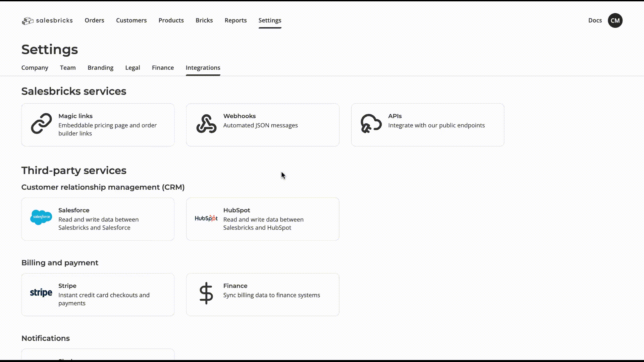Switch to the Company settings tab

35,68
